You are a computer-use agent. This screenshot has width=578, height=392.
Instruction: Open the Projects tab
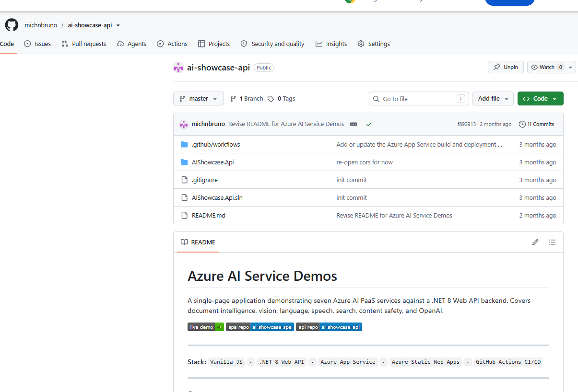[214, 44]
